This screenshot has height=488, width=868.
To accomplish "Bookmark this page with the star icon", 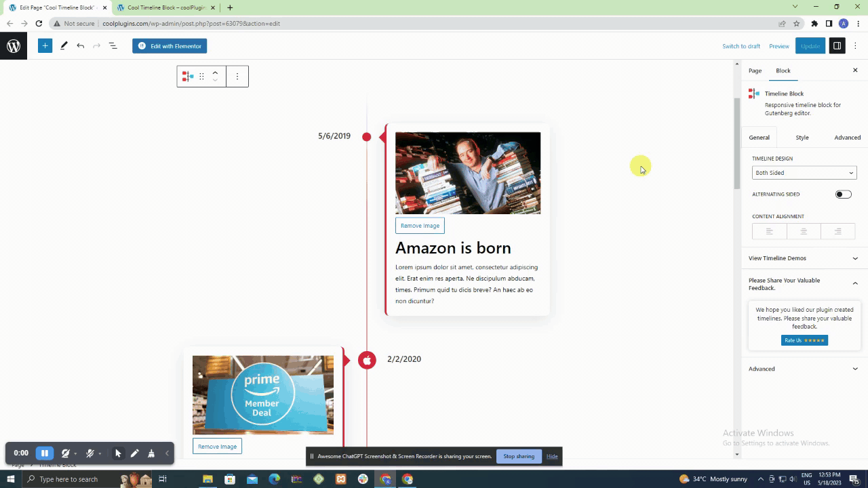I will click(x=796, y=23).
